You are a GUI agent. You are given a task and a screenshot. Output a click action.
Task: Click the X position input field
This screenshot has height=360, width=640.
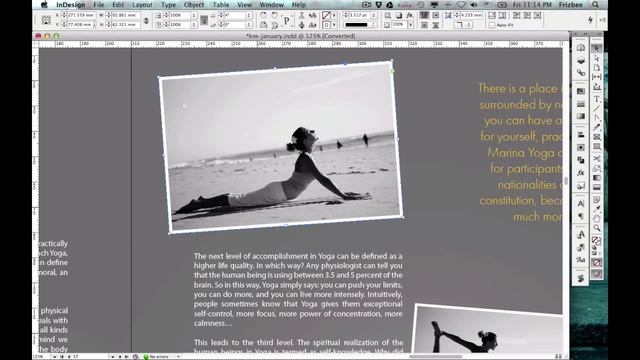tap(82, 15)
